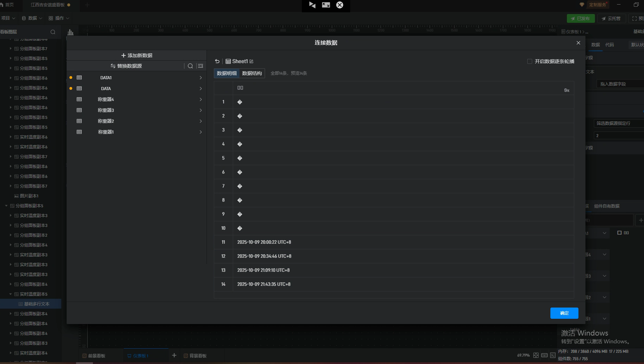
Task: Click the 替换数据源 button
Action: 126,66
